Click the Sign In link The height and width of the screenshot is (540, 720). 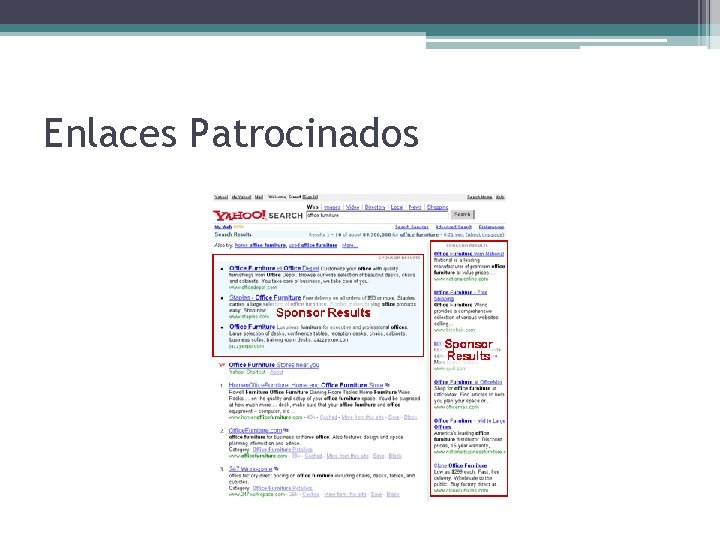click(310, 197)
